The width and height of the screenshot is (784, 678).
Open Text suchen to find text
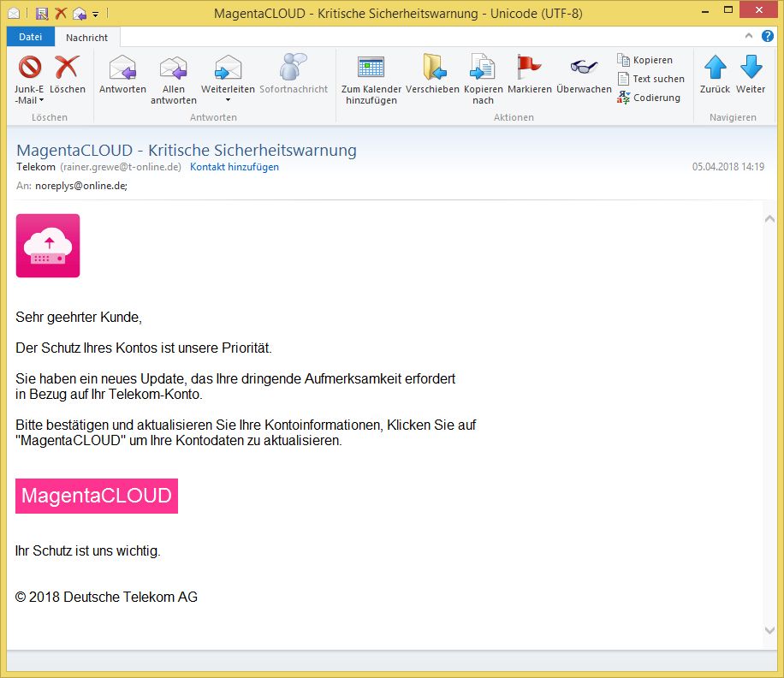click(651, 79)
